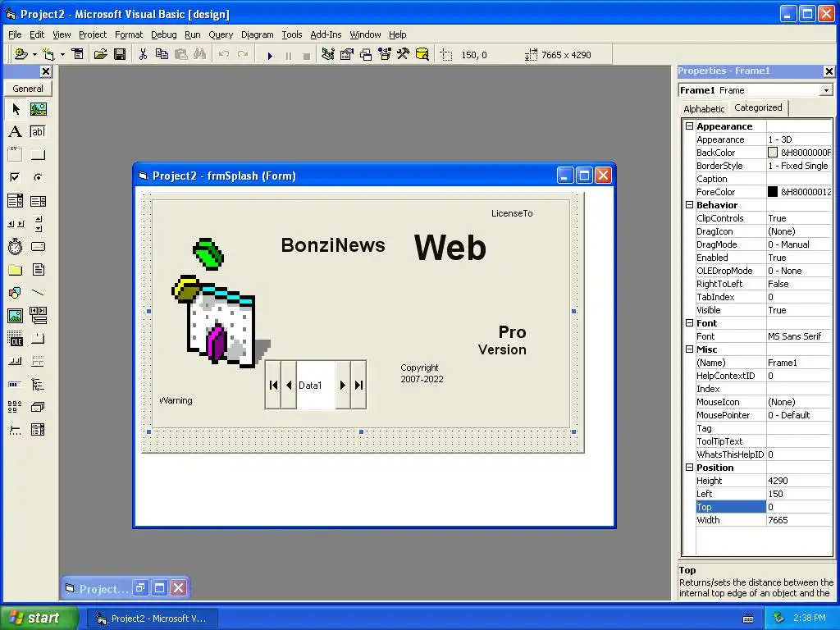Click the General toolbox tab button

pos(28,89)
